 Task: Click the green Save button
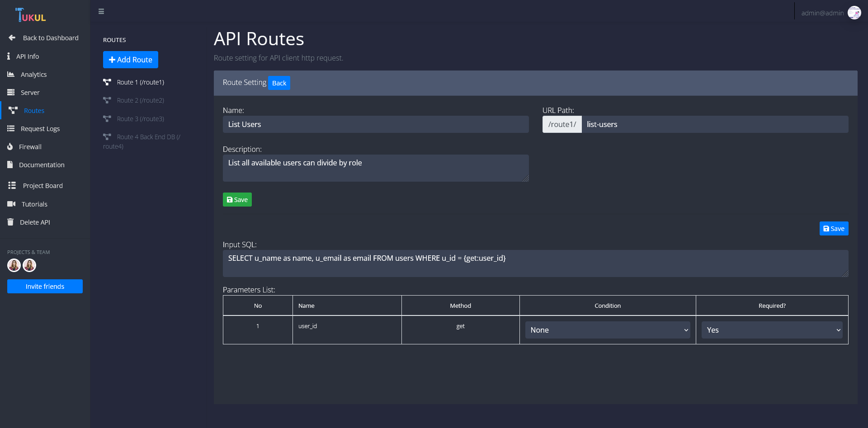[237, 200]
